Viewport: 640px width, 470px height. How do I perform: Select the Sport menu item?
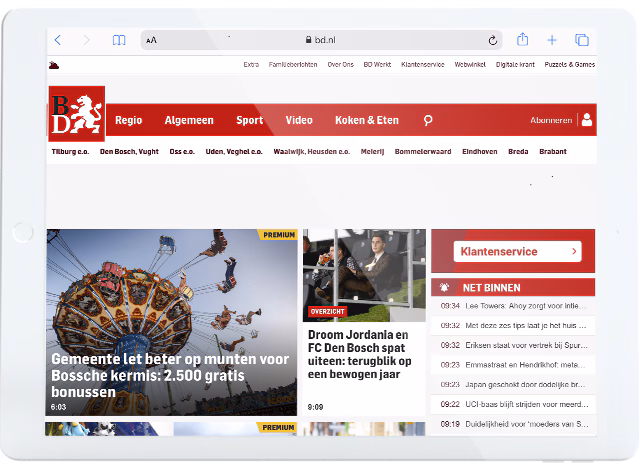pyautogui.click(x=249, y=120)
